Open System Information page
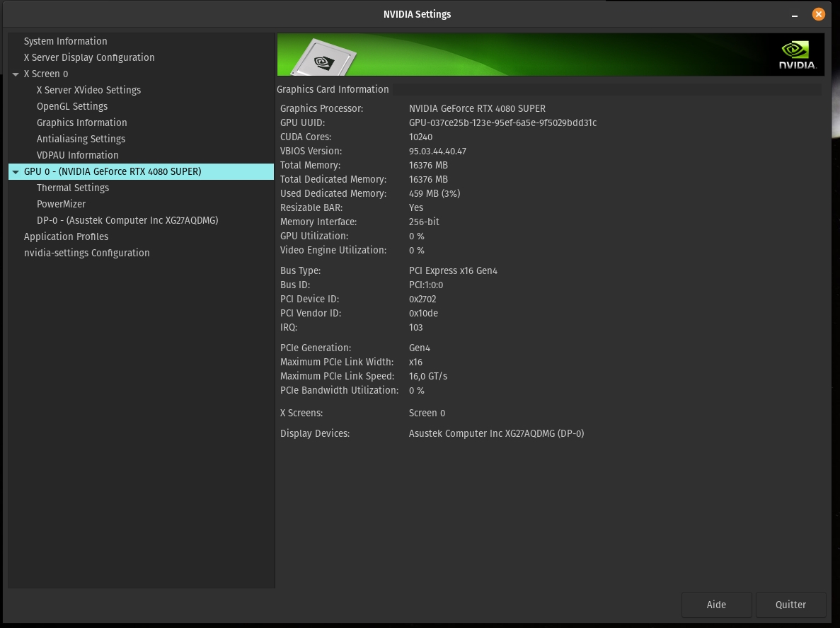The width and height of the screenshot is (840, 628). click(65, 41)
